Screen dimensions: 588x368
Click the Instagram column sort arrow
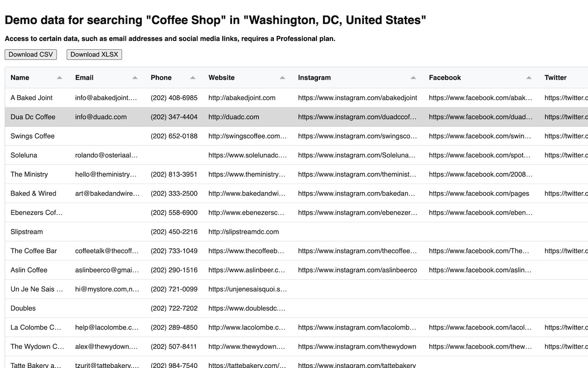[x=413, y=78]
